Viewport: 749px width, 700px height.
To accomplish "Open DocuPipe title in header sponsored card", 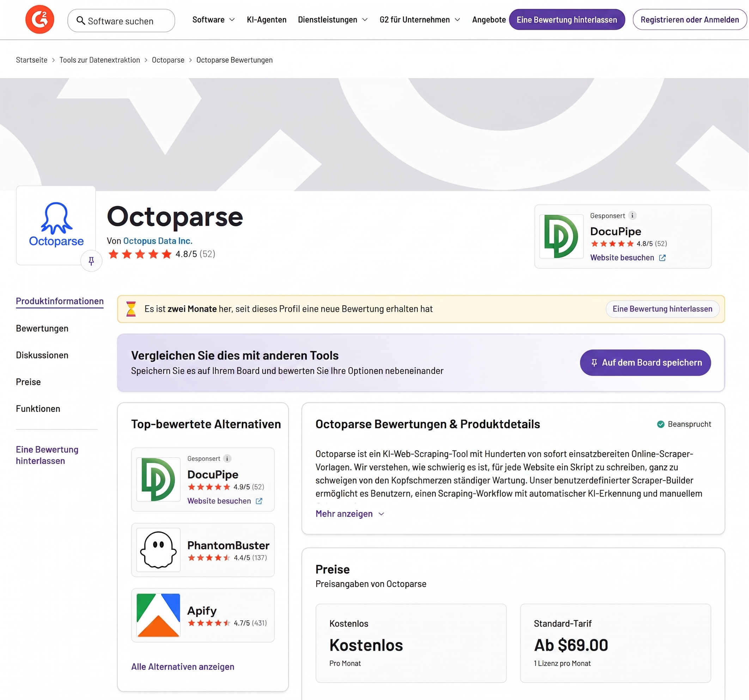I will click(616, 231).
